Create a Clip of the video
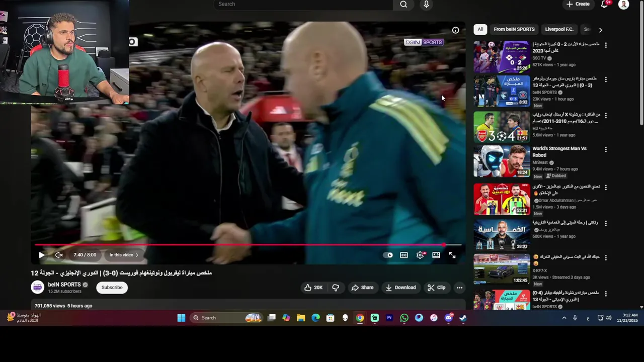The image size is (644, 362). coord(436,288)
